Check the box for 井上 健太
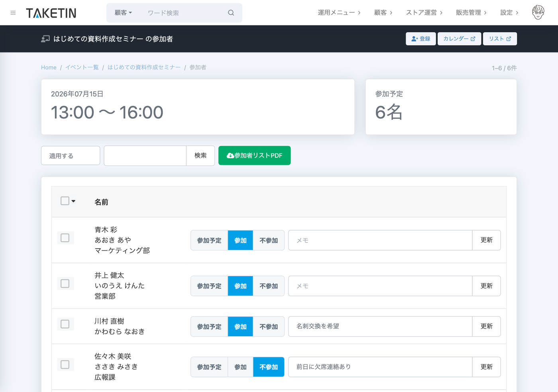 click(65, 284)
